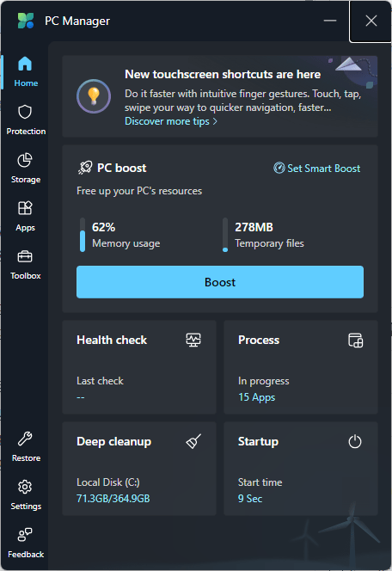Screen dimensions: 392x571
Task: Click the Process window icon
Action: coord(355,341)
